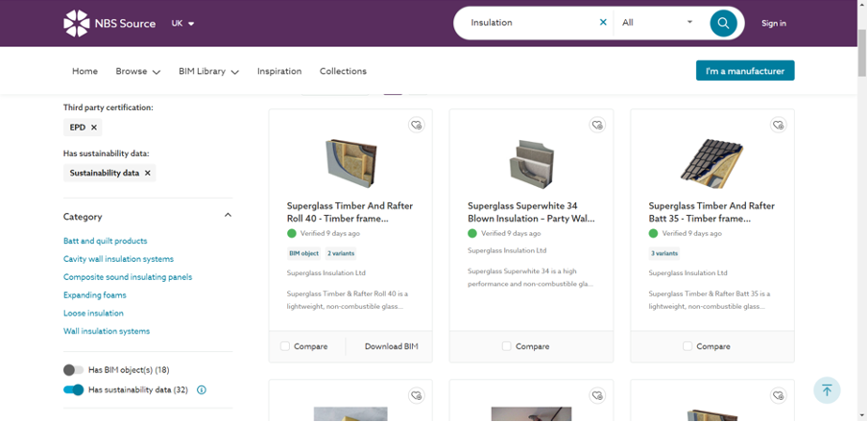Click the scroll-to-top arrow button
This screenshot has width=868, height=422.
tap(827, 390)
